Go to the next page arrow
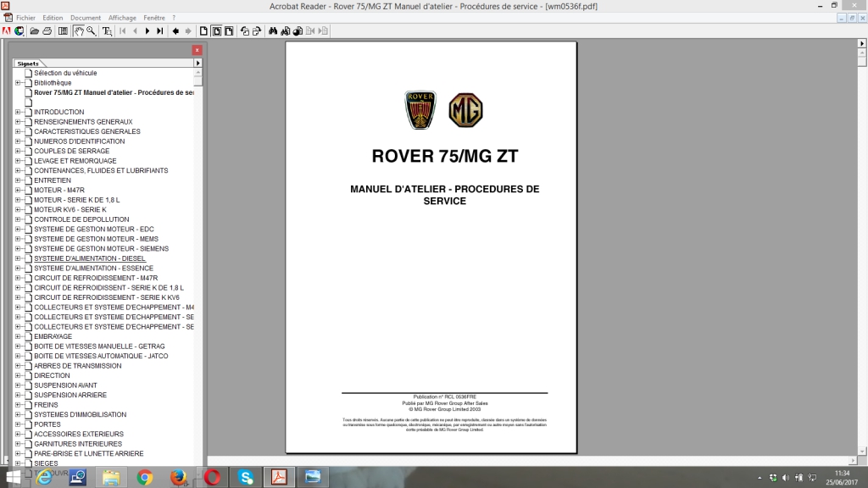Image resolution: width=868 pixels, height=488 pixels. (147, 31)
